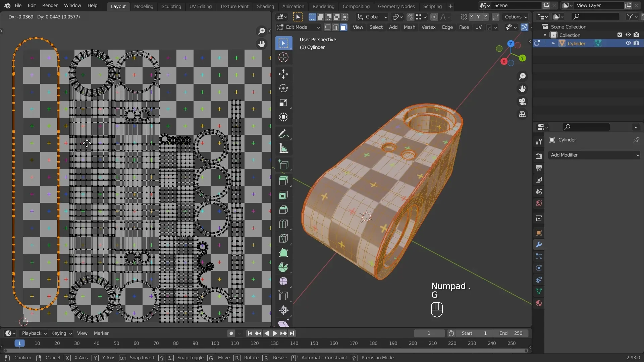Click the Playback dropdown in the timeline
Viewport: 644px width, 362px height.
point(34,333)
